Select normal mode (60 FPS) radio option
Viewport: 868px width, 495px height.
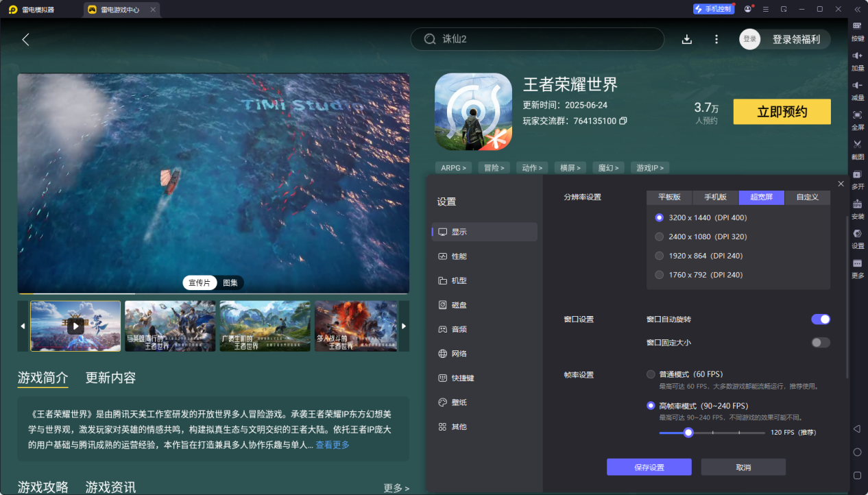(651, 374)
